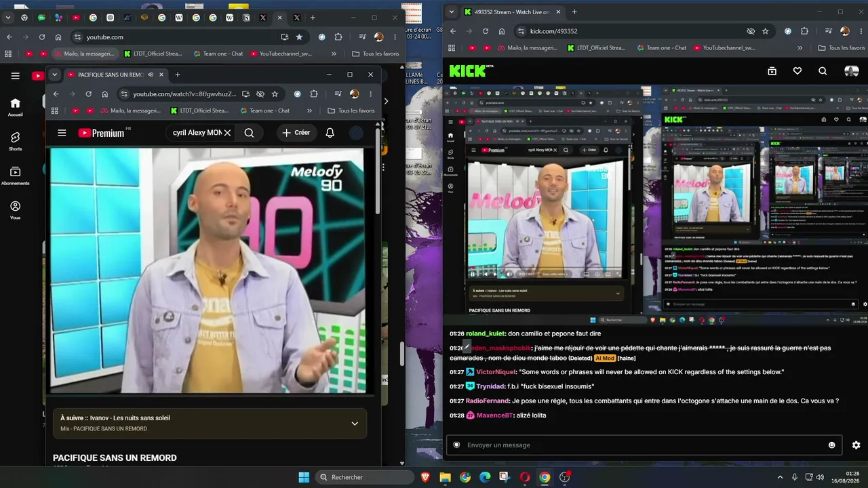Open Kick chat settings gear
This screenshot has height=488, width=868.
(x=856, y=445)
